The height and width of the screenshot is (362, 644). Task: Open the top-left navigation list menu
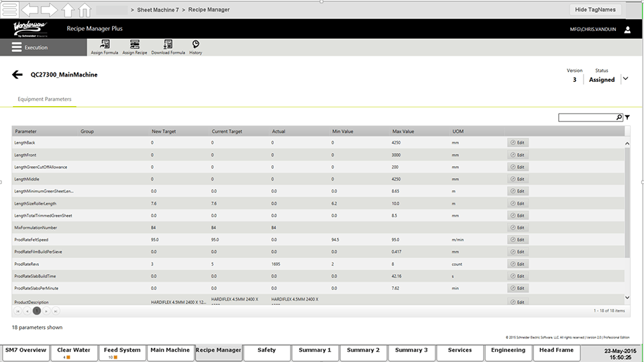pos(9,10)
